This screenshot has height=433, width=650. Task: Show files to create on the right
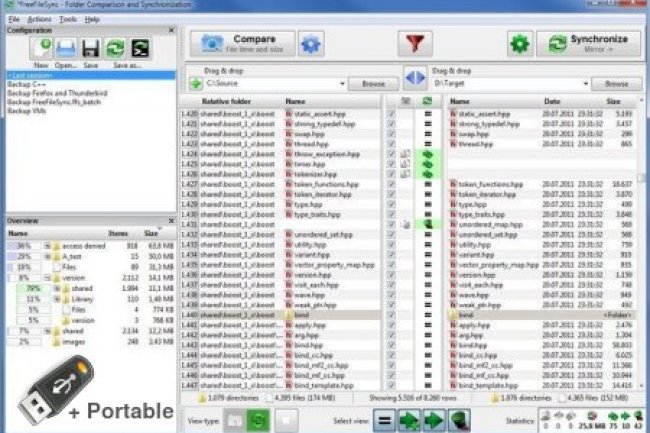pyautogui.click(x=409, y=420)
